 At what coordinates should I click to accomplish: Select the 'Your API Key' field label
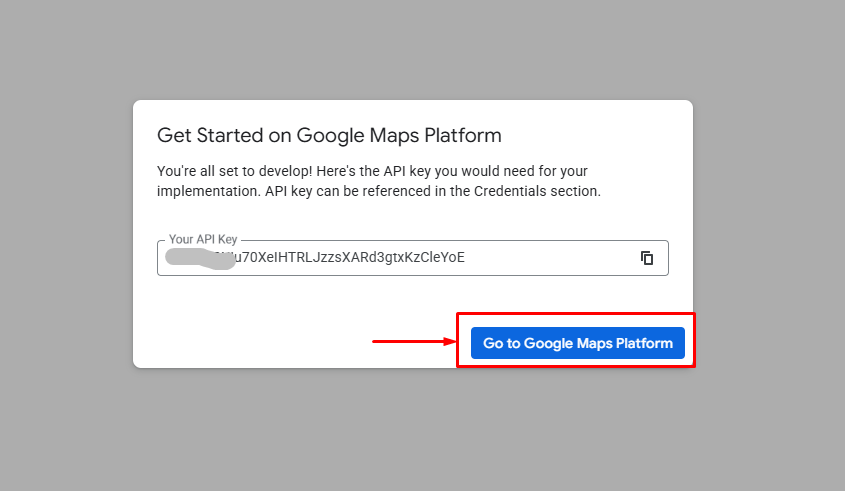click(x=203, y=240)
